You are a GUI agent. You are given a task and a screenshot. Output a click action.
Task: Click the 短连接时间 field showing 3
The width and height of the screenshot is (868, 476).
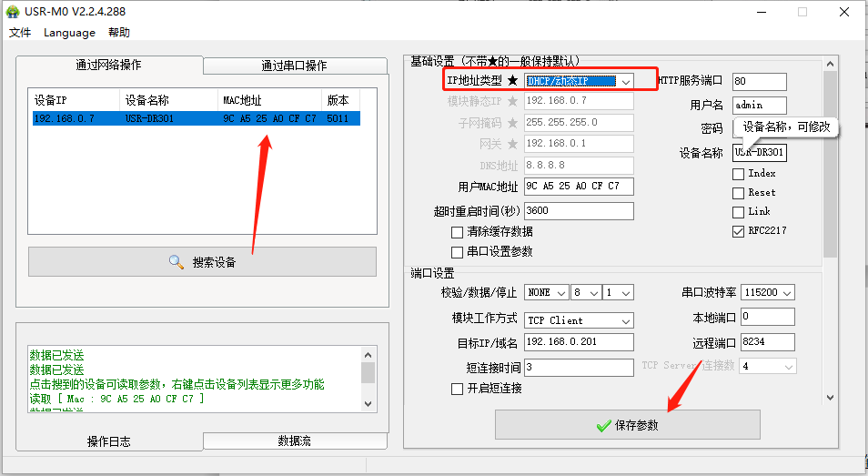579,368
